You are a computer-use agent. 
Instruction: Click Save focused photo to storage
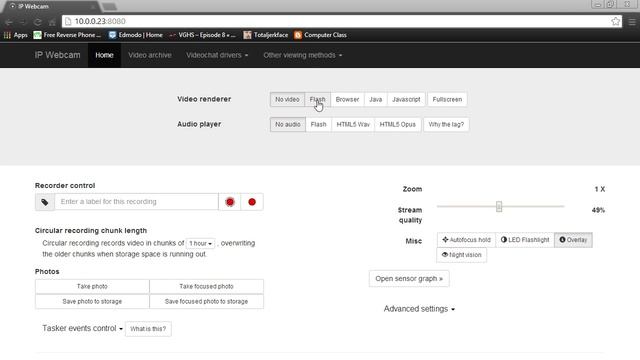[207, 302]
